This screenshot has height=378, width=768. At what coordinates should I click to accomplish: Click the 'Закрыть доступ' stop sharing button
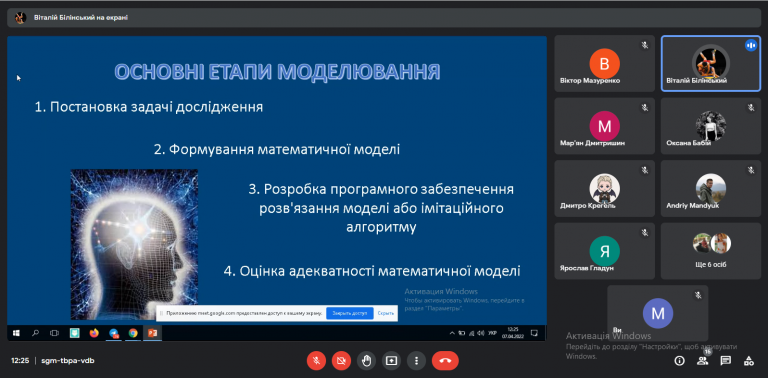point(350,313)
